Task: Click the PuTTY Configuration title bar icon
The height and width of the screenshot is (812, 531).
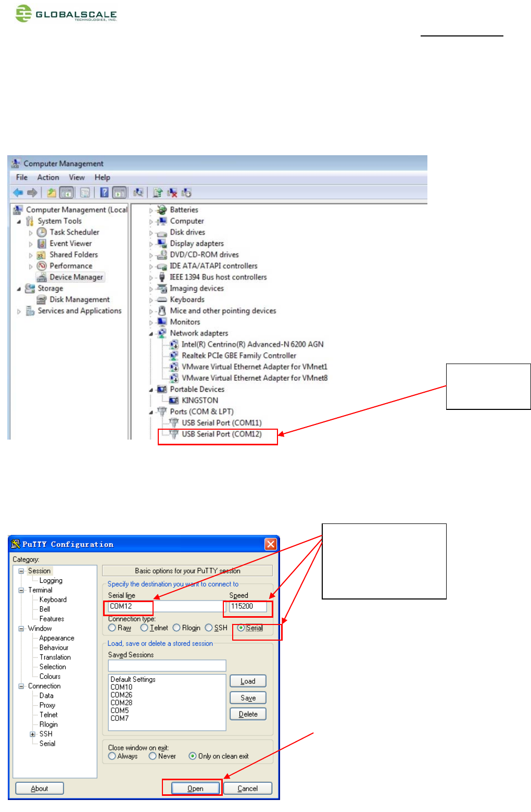Action: (16, 544)
